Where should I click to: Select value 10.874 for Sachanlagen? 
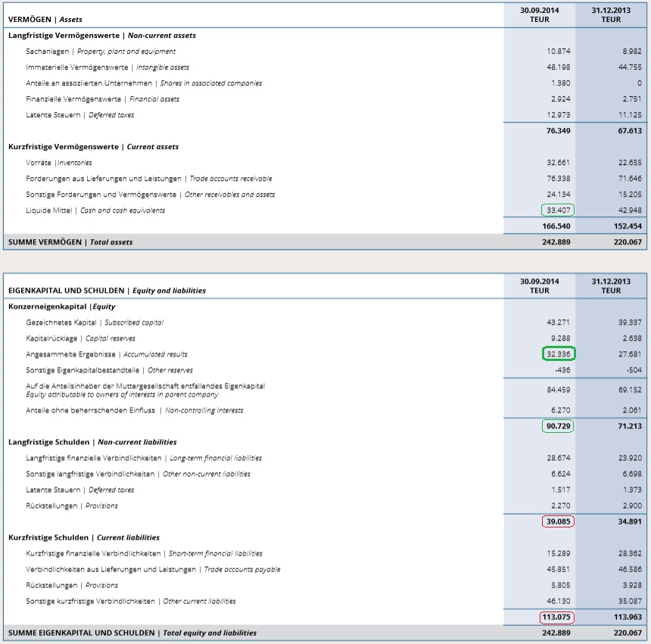coord(559,51)
